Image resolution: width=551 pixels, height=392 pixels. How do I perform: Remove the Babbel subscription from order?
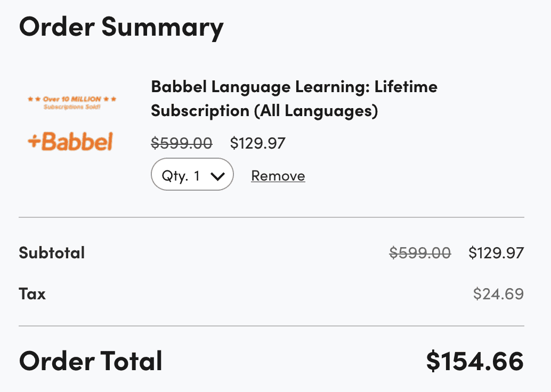click(278, 176)
